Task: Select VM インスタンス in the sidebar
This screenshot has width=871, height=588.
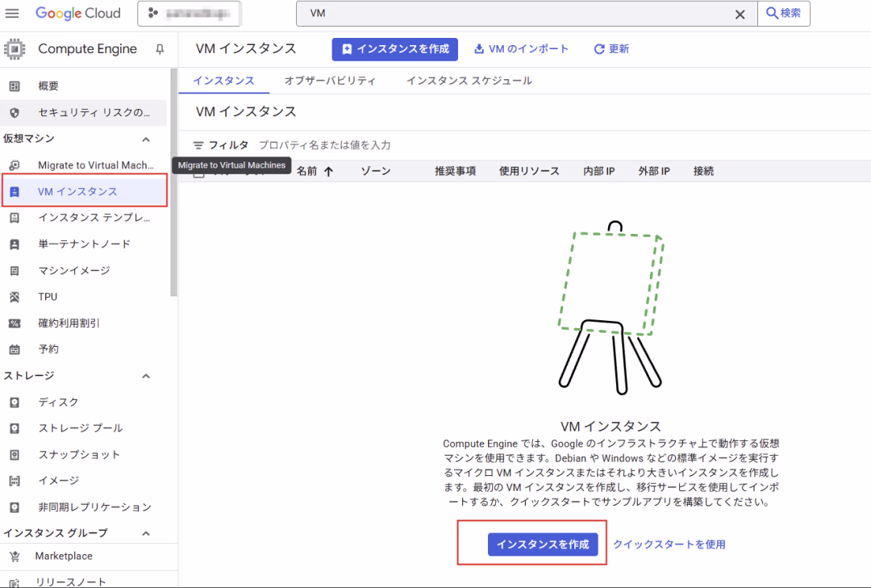Action: [x=85, y=191]
